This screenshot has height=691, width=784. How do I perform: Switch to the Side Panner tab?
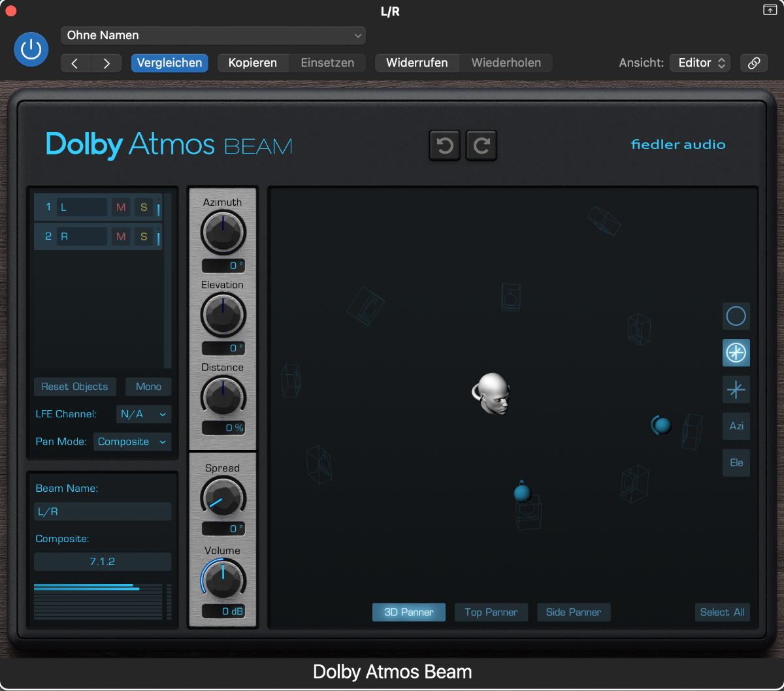[574, 612]
